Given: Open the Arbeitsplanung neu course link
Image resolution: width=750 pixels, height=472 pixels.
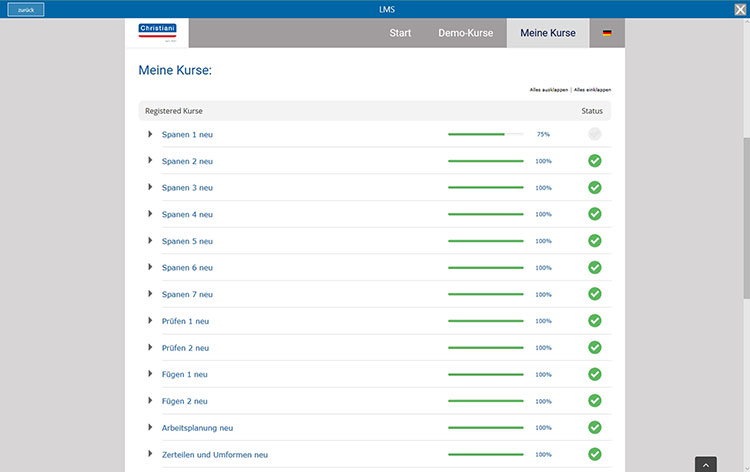Looking at the screenshot, I should click(x=197, y=428).
